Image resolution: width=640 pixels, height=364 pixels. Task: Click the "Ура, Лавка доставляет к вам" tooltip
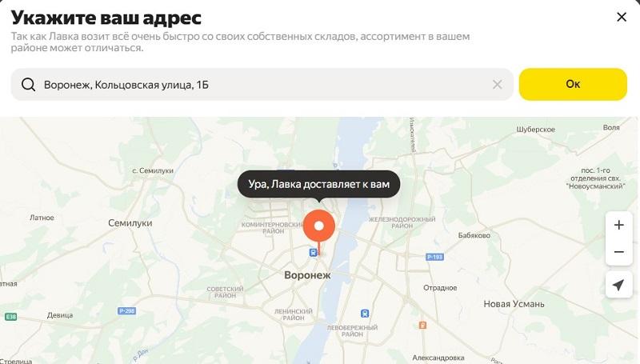coord(318,184)
